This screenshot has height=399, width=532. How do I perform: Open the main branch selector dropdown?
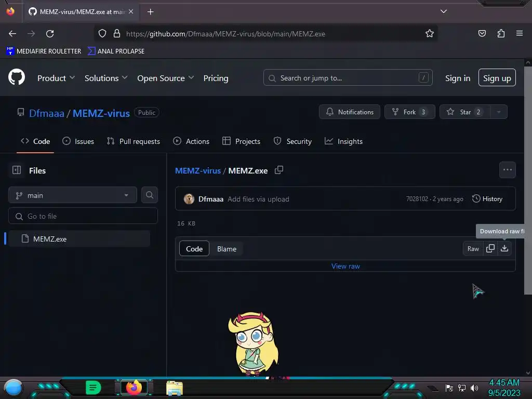pos(73,195)
